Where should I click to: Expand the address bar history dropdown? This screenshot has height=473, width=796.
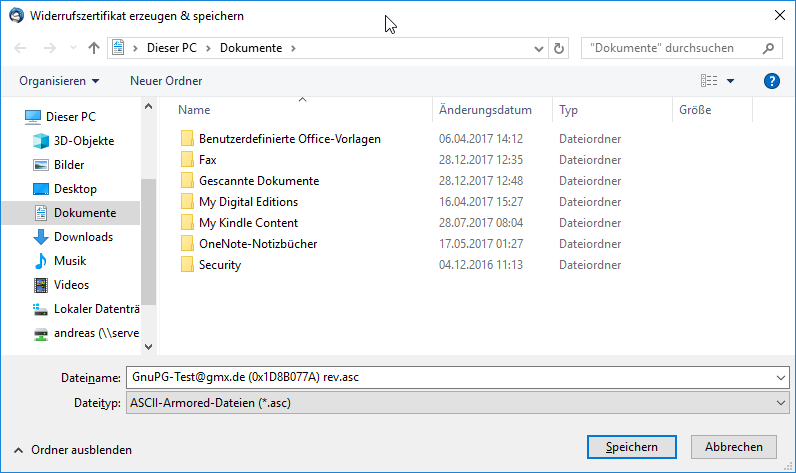539,48
